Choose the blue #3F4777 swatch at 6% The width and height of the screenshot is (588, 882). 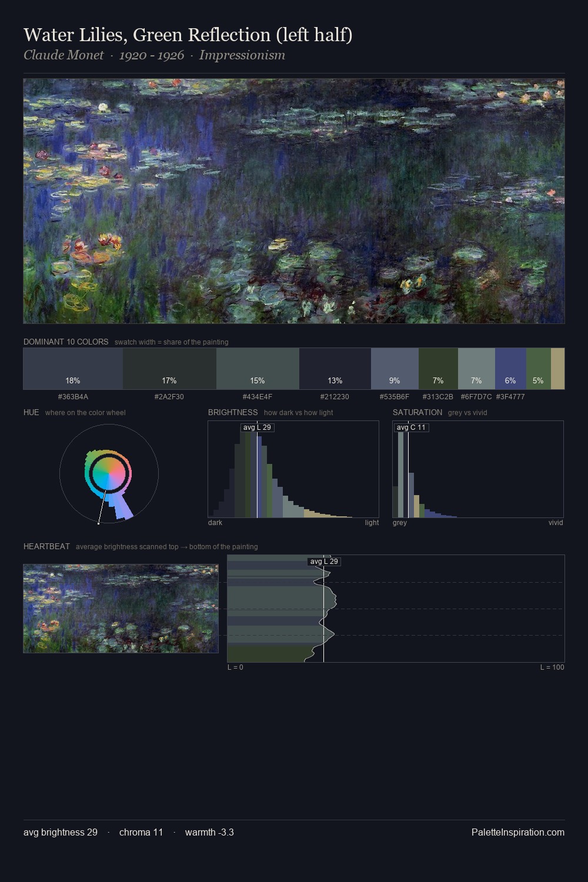pos(510,369)
